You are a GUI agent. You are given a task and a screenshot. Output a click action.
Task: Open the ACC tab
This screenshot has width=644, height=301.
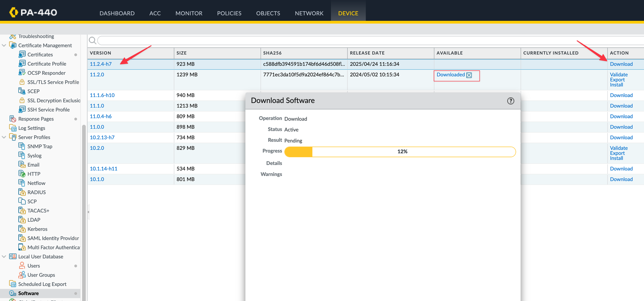[x=155, y=13]
